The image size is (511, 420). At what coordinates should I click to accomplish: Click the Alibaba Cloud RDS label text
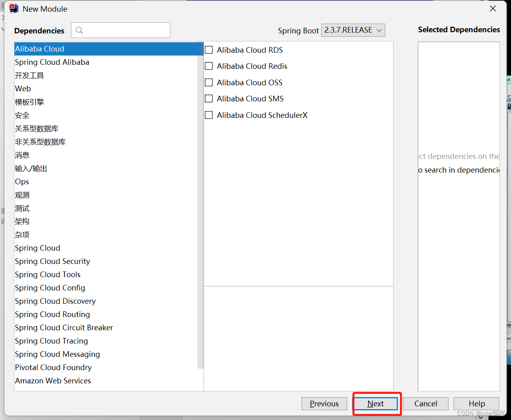coord(250,50)
